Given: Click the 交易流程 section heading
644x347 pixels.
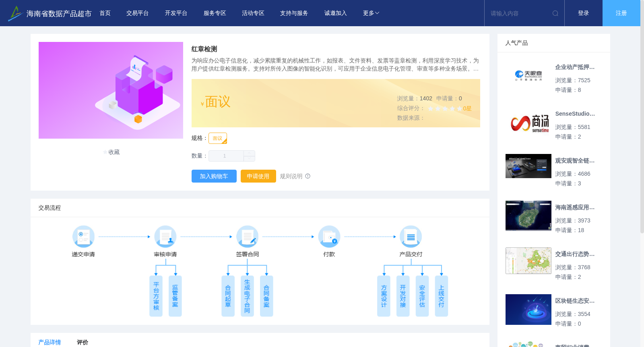Looking at the screenshot, I should (50, 208).
